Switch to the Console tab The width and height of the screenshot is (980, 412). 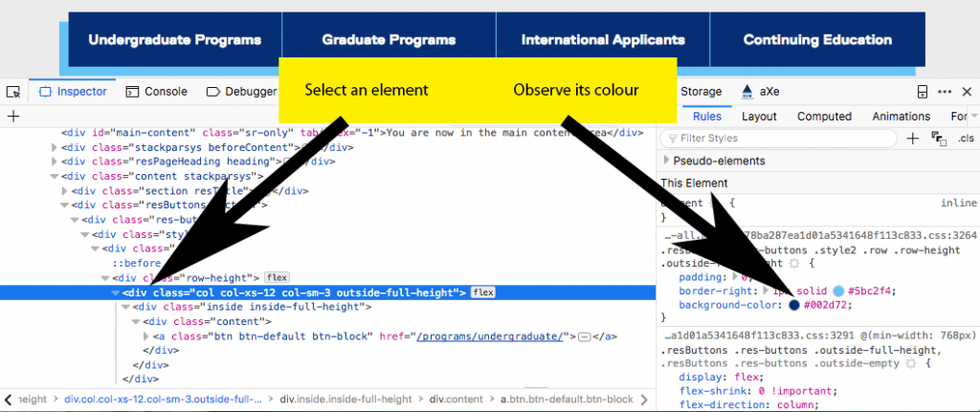point(156,92)
